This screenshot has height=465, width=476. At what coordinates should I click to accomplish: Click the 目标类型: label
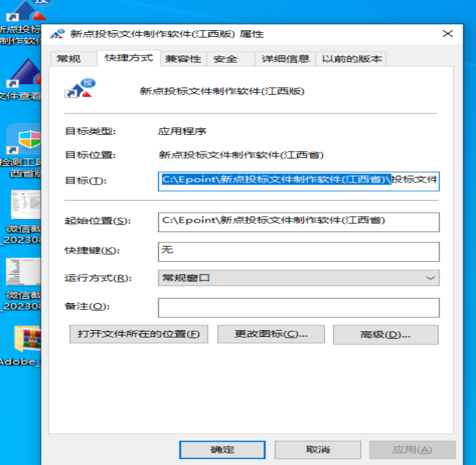[x=91, y=132]
